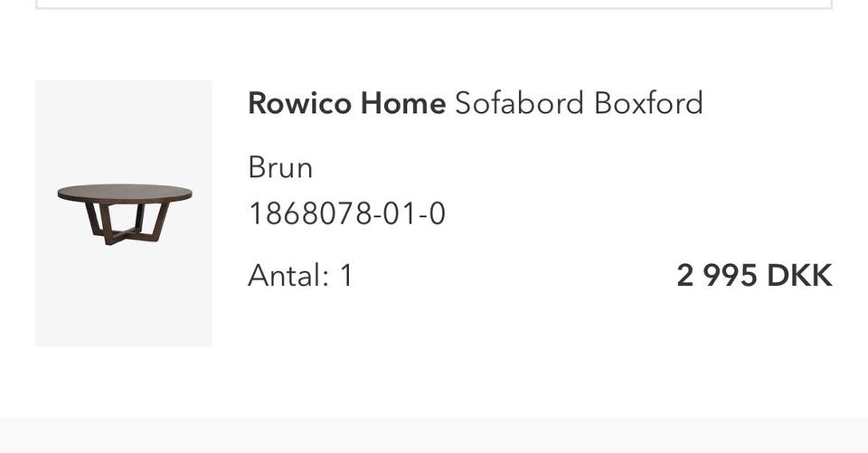Click the DKK currency text
868x453 pixels.
799,276
